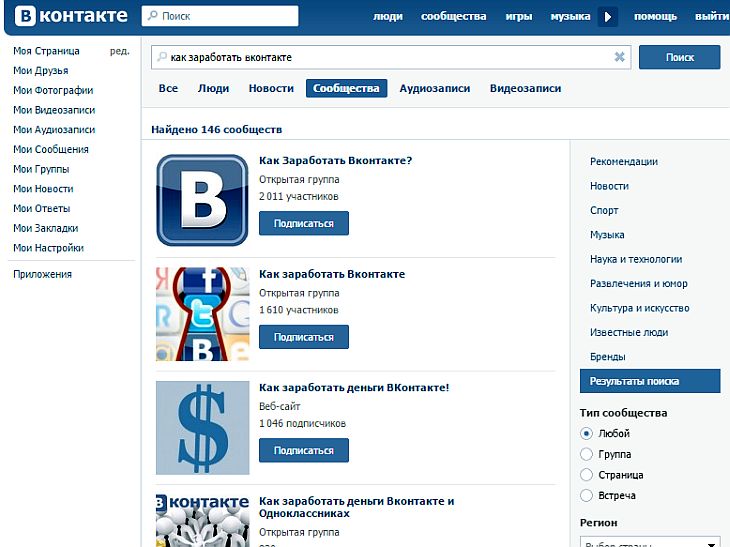The height and width of the screenshot is (547, 730).
Task: Switch to the Аудиозаписи tab
Action: tap(435, 88)
